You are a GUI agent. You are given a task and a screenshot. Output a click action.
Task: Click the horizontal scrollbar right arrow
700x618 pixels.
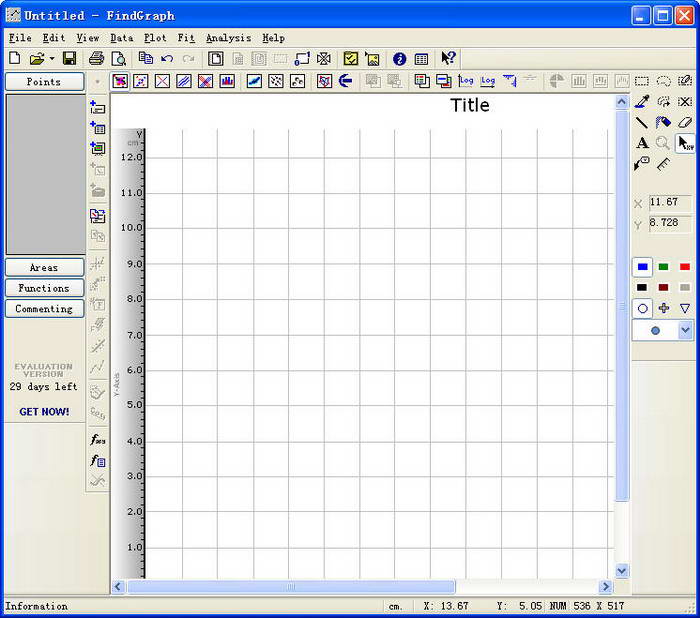coord(605,586)
